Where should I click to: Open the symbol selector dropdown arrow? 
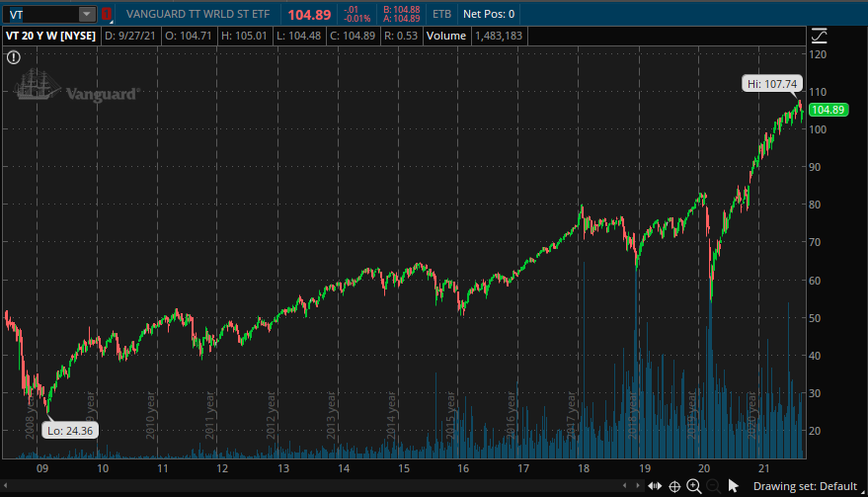pyautogui.click(x=87, y=15)
